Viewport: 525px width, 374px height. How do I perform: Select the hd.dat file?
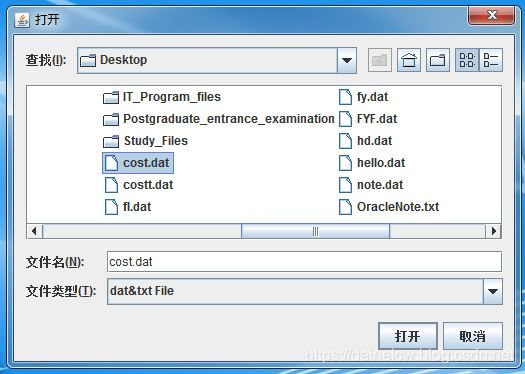(365, 141)
